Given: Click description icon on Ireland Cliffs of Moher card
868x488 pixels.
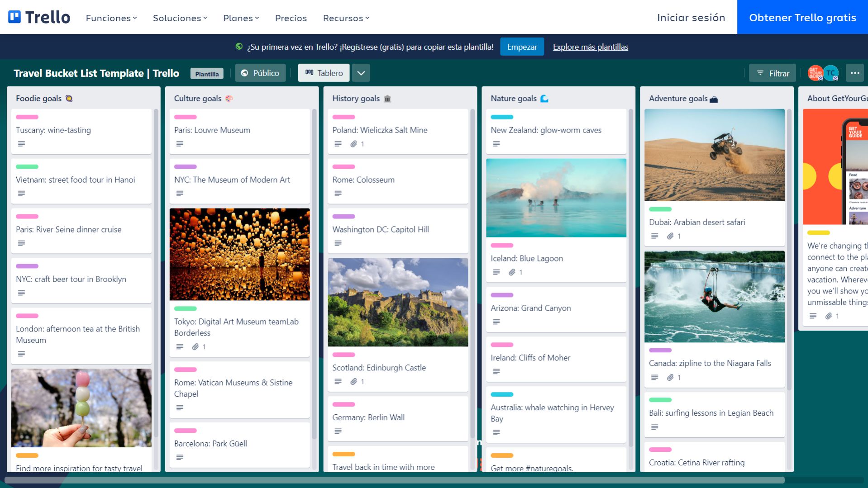Looking at the screenshot, I should coord(496,372).
